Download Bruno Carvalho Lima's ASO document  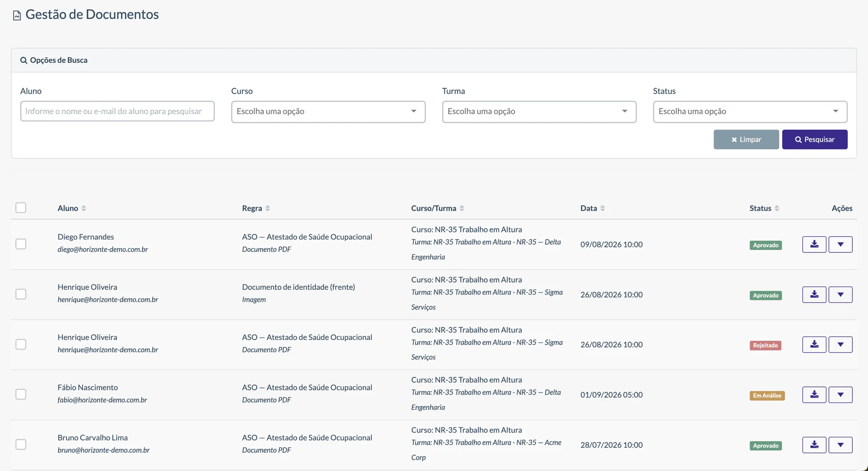tap(814, 445)
